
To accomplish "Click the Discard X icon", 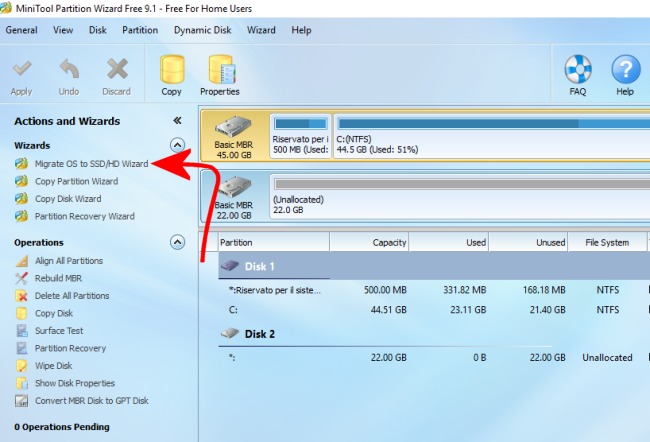I will click(x=117, y=68).
